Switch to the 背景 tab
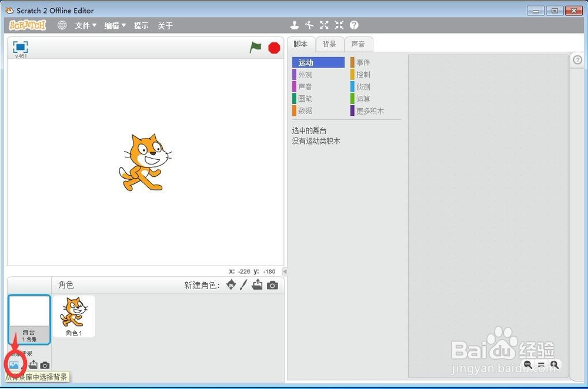This screenshot has width=588, height=389. 329,44
